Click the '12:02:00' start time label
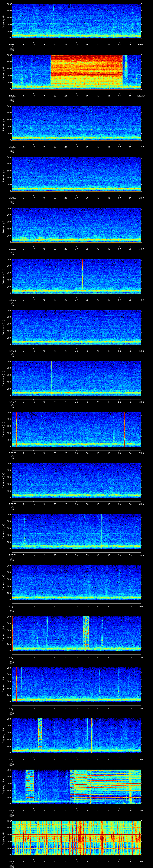153x868 pixels. [12, 249]
